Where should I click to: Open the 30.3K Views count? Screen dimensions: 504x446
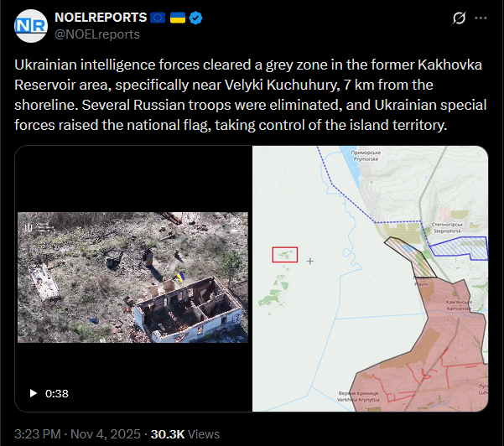(x=185, y=434)
